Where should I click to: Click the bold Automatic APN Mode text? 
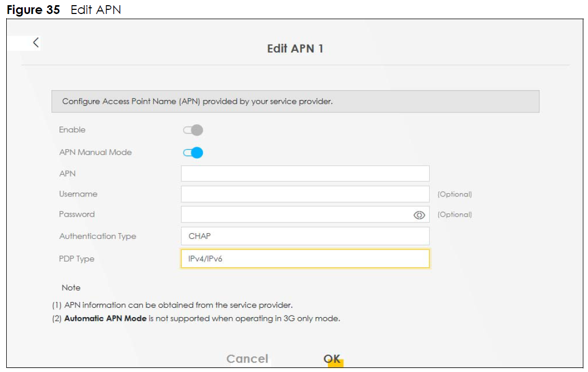tap(105, 319)
